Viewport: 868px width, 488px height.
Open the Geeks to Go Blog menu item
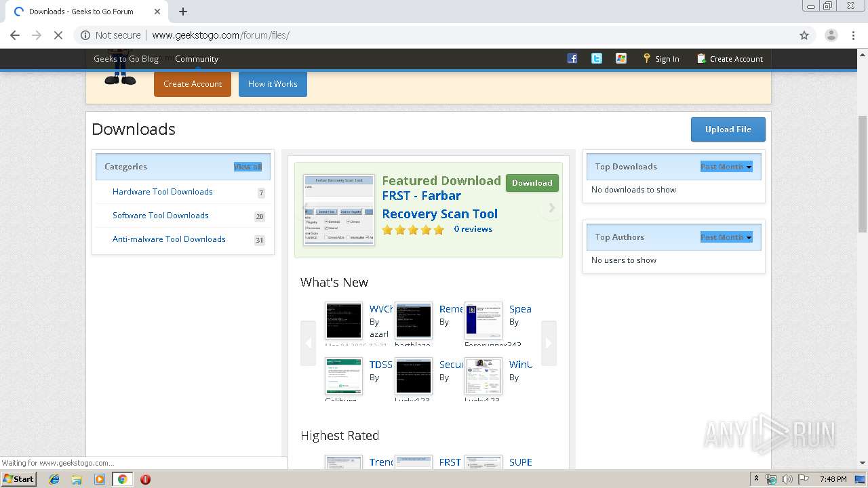pyautogui.click(x=126, y=59)
